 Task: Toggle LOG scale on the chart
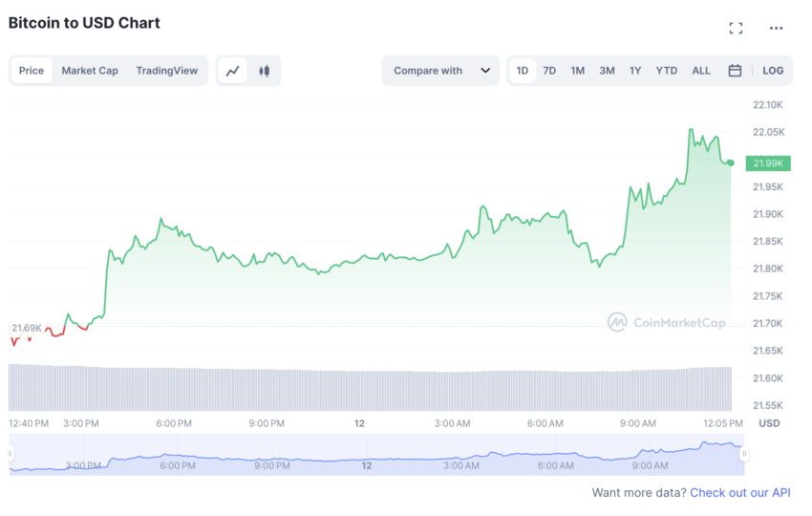pos(773,71)
